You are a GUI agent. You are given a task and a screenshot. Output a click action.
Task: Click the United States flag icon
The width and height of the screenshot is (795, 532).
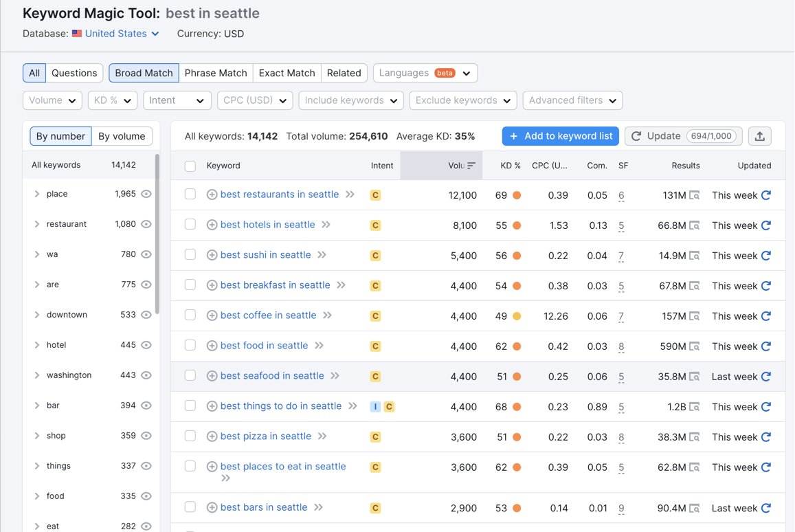pyautogui.click(x=76, y=34)
